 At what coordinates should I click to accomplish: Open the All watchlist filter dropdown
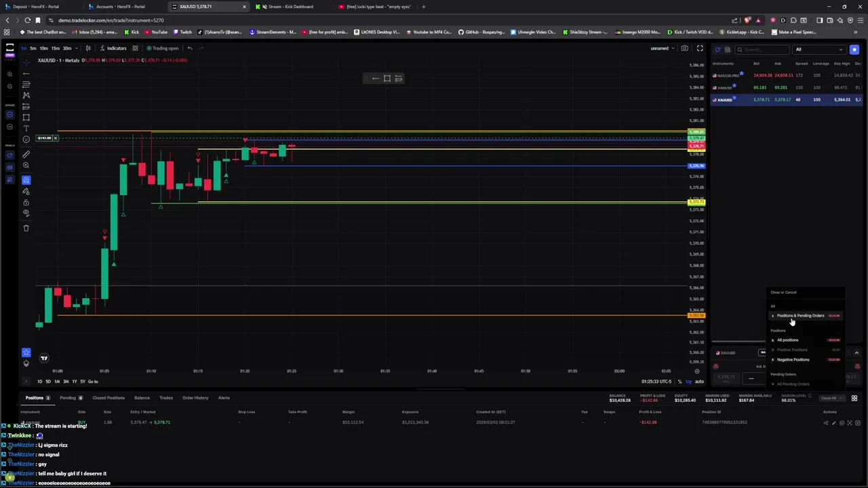pos(818,49)
